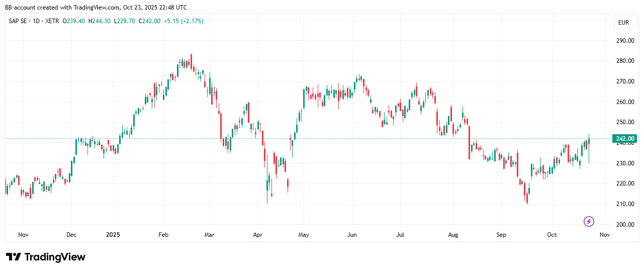This screenshot has width=644, height=272.
Task: Click the open value O239.40
Action: (74, 21)
